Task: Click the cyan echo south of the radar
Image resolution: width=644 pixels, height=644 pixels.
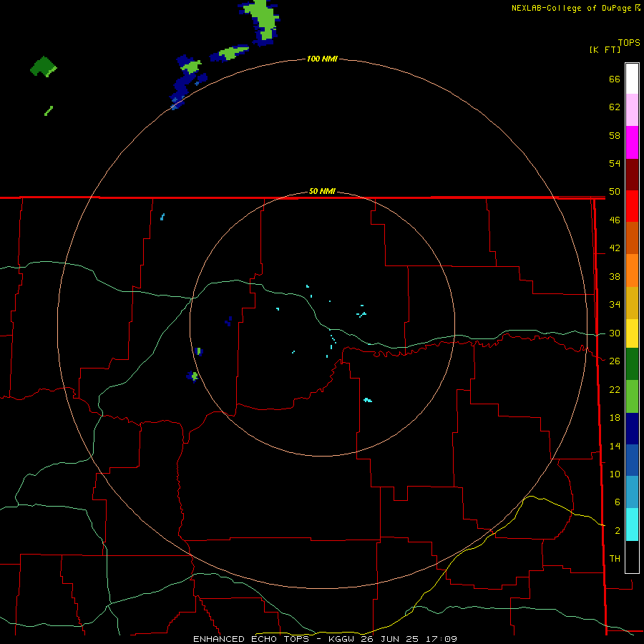Action: click(368, 400)
